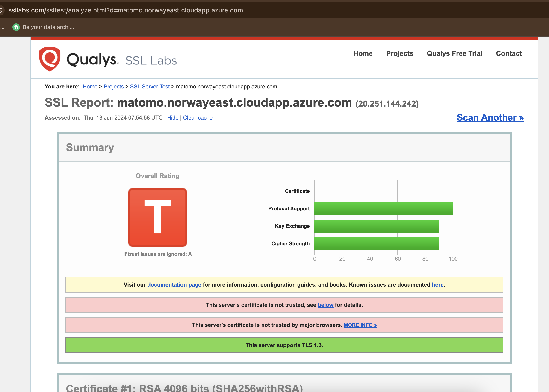Click the Qualys shield logo icon

pos(50,59)
